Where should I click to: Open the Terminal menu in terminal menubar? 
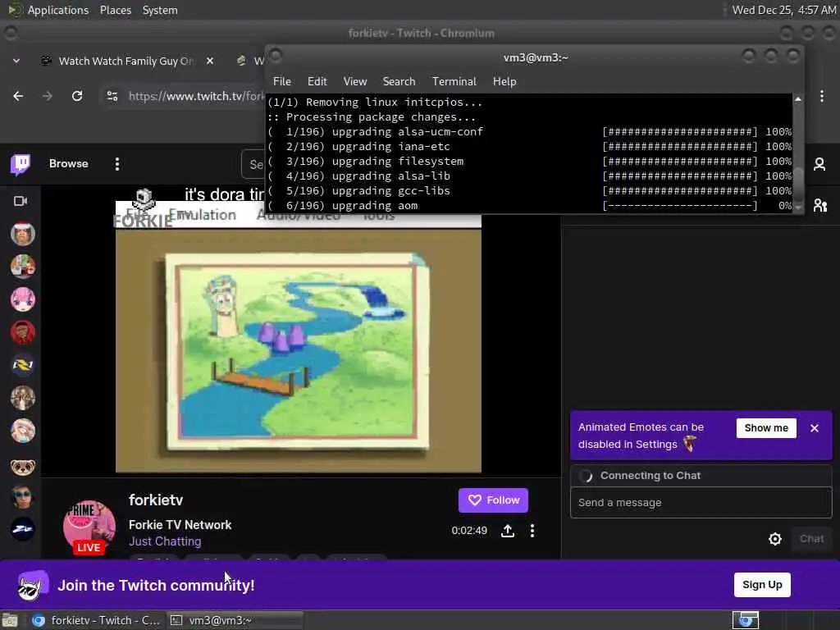[x=454, y=81]
